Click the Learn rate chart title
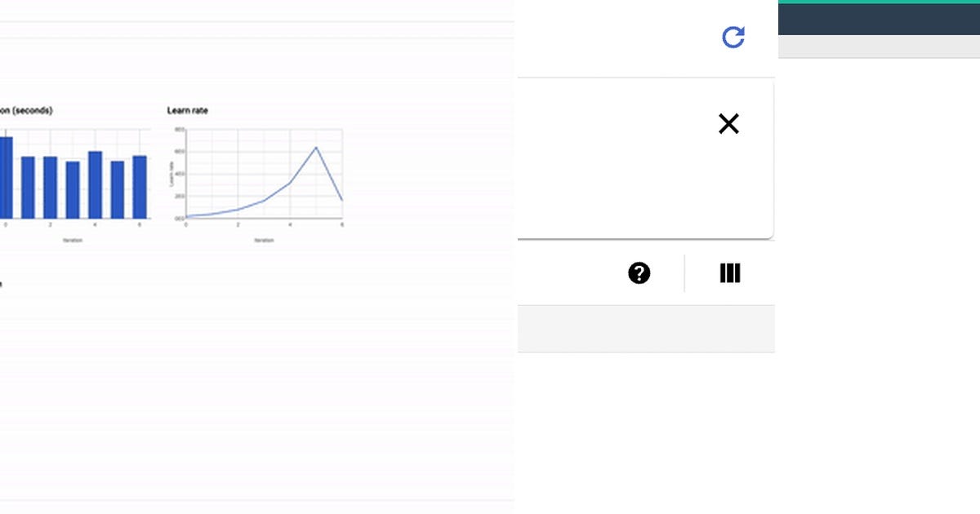Image resolution: width=980 pixels, height=514 pixels. pos(187,111)
